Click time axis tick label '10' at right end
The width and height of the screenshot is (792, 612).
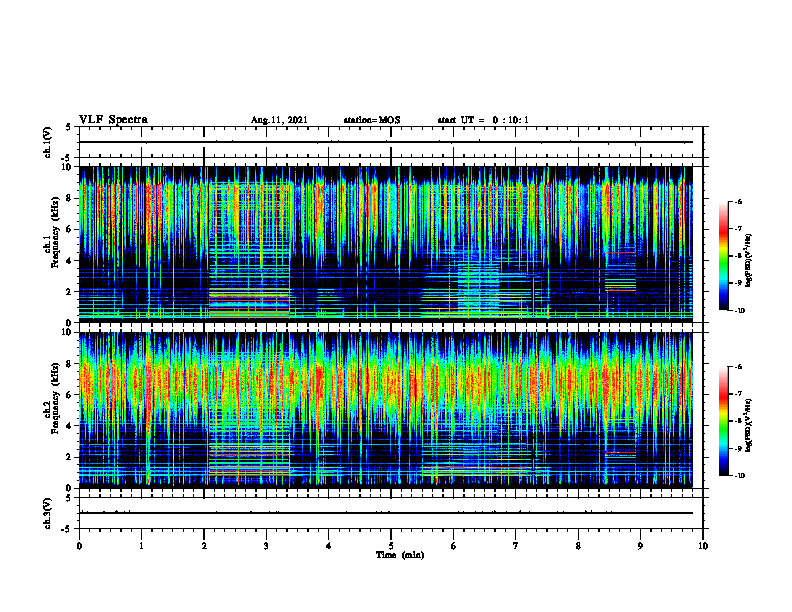703,546
